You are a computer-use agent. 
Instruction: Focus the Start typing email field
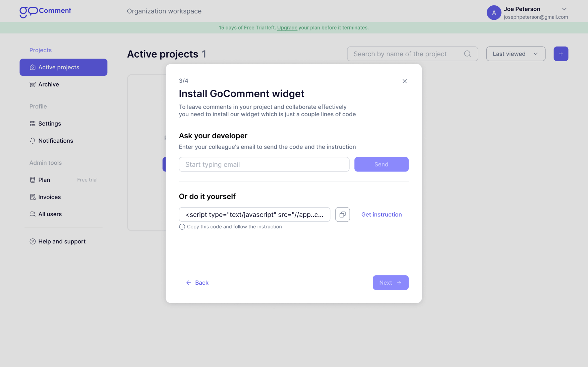[264, 164]
